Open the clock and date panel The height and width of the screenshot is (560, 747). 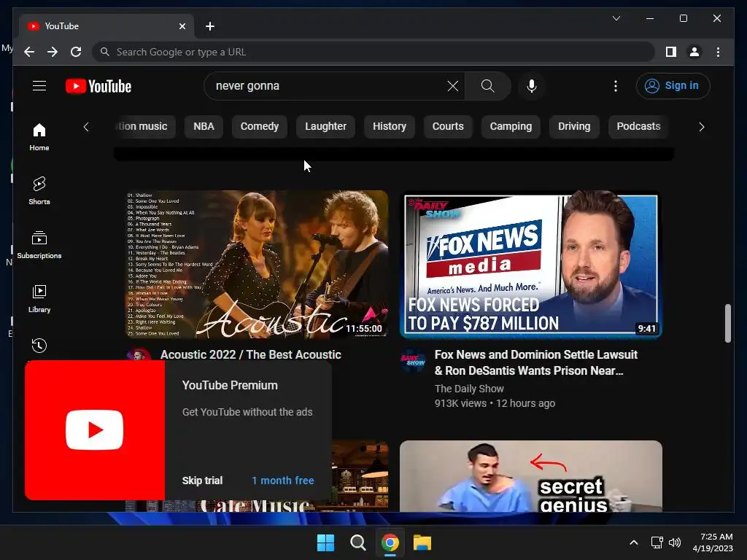(x=713, y=542)
